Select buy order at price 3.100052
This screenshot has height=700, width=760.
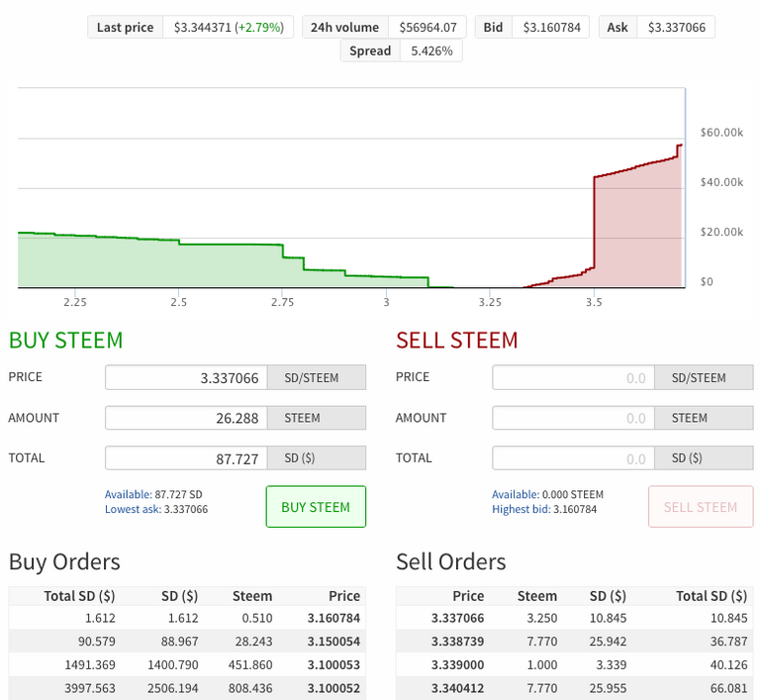(187, 688)
